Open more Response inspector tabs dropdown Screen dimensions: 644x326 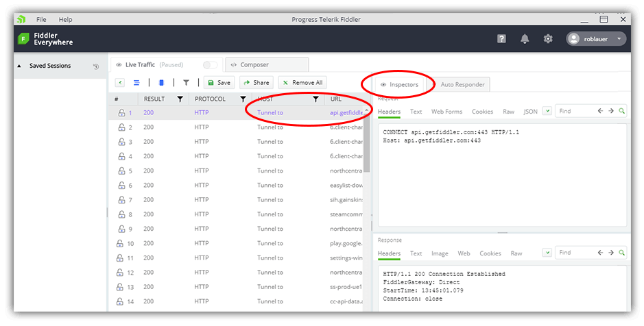pos(547,253)
